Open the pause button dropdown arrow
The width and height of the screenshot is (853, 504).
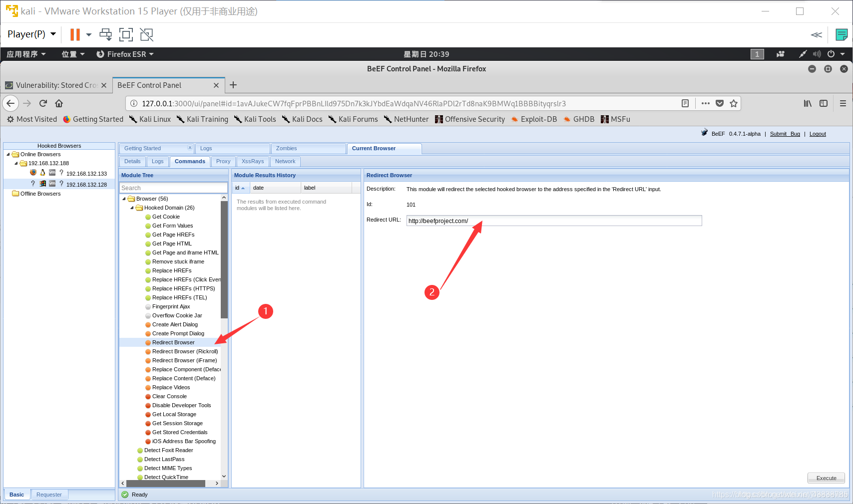click(x=89, y=34)
